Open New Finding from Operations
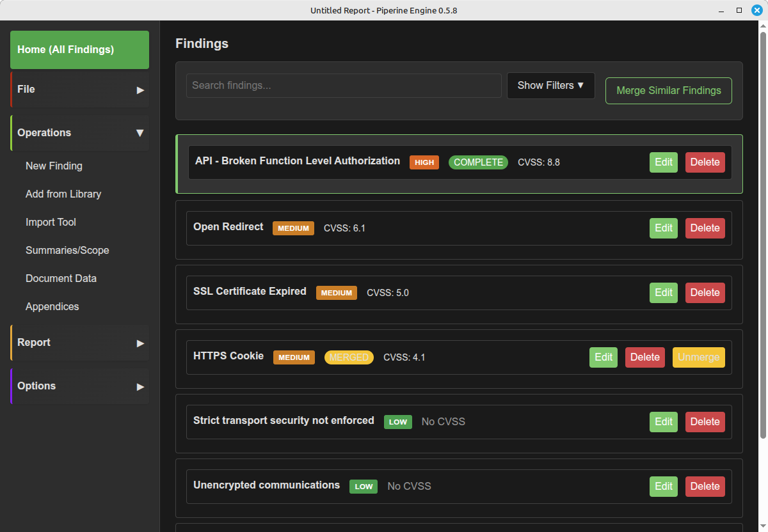This screenshot has width=768, height=532. coord(54,166)
